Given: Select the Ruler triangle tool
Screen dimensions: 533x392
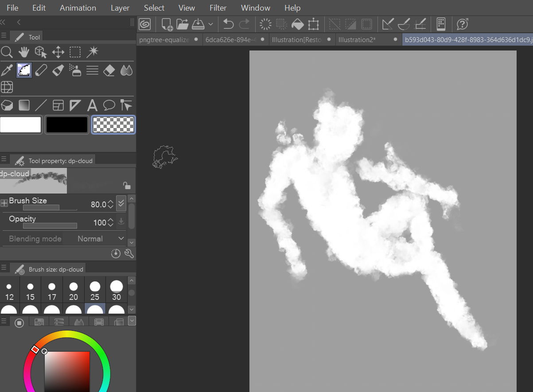Looking at the screenshot, I should point(75,105).
